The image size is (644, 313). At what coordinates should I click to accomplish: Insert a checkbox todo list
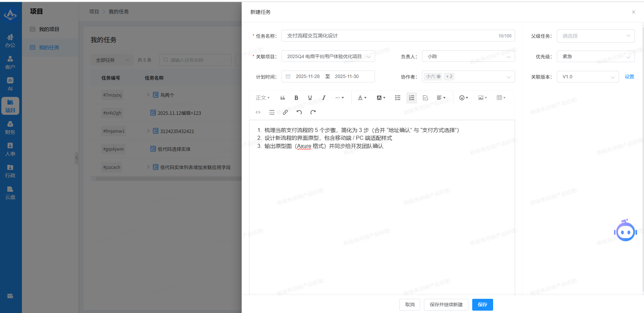(x=425, y=98)
